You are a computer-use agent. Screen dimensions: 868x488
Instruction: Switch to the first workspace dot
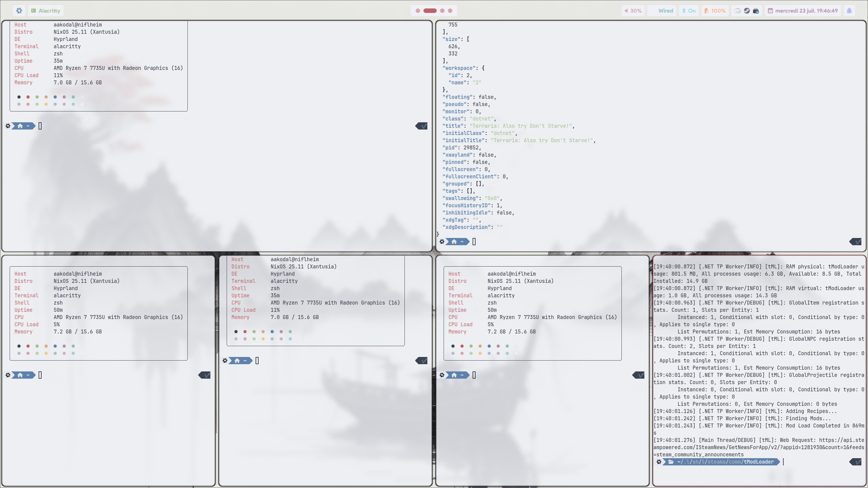click(x=418, y=11)
